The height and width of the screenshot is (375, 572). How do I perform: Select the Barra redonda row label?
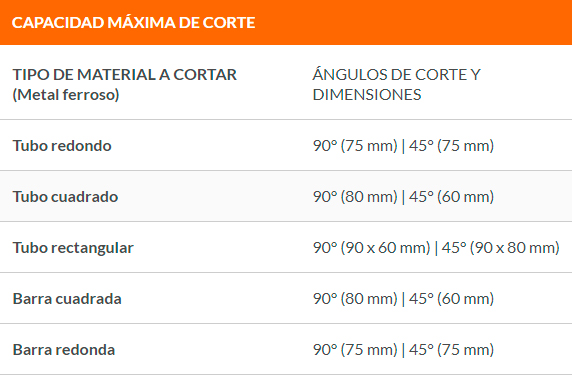pyautogui.click(x=64, y=350)
